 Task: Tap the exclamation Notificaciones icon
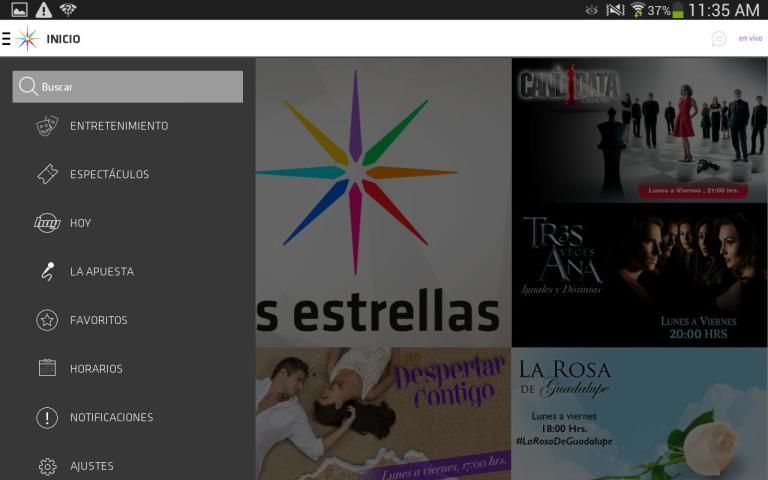(47, 417)
